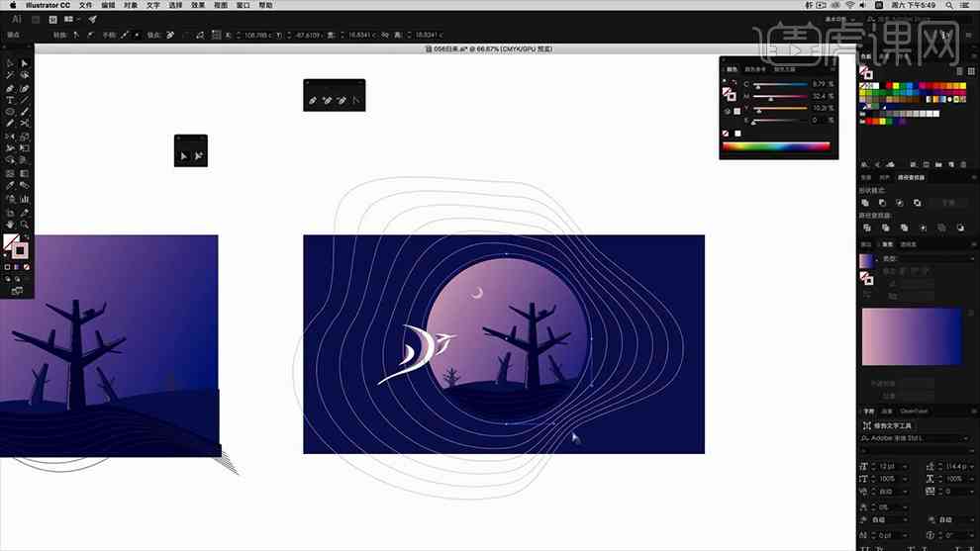This screenshot has height=551, width=980.
Task: Select the Scale tool
Action: 25,137
